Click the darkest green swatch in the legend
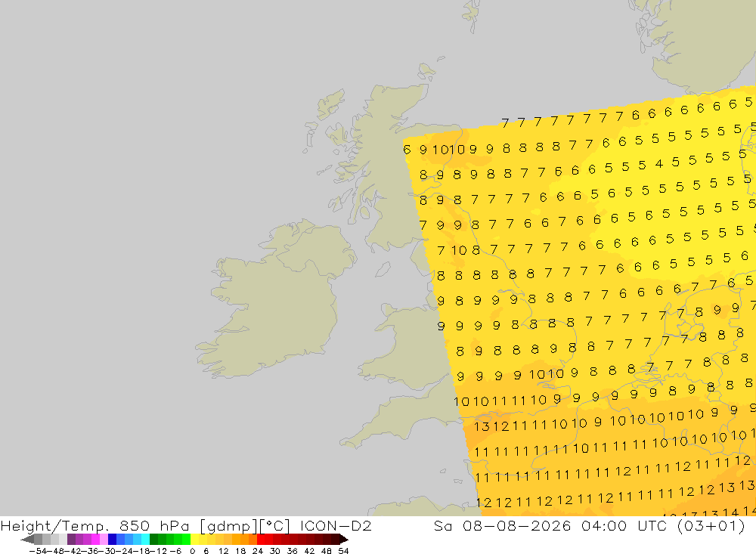Screen dimensions: 756x554 click(153, 539)
